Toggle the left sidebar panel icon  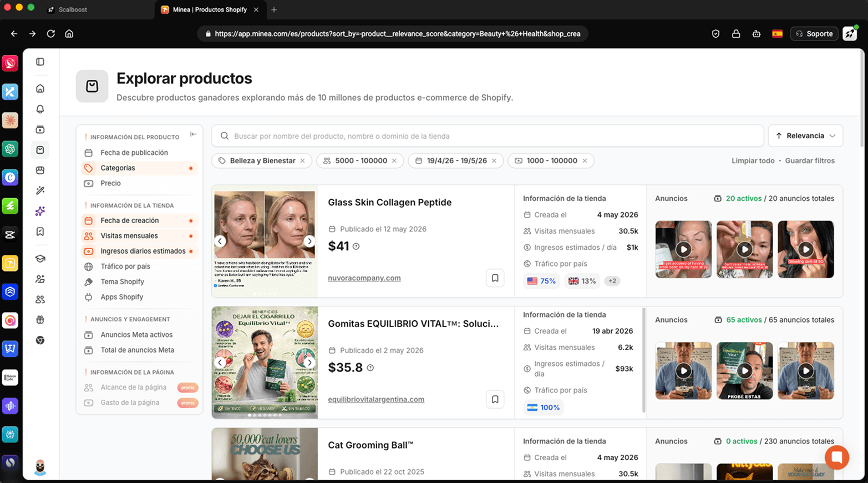coord(40,62)
